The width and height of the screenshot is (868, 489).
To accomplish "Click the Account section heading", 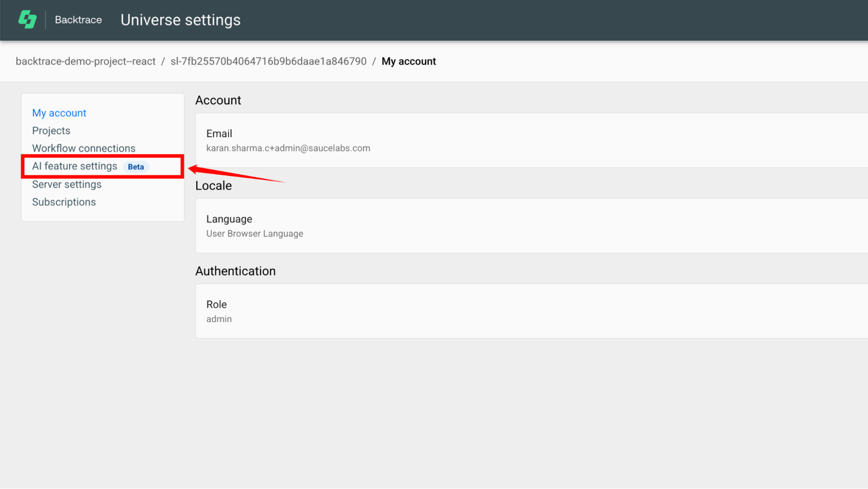I will [218, 100].
